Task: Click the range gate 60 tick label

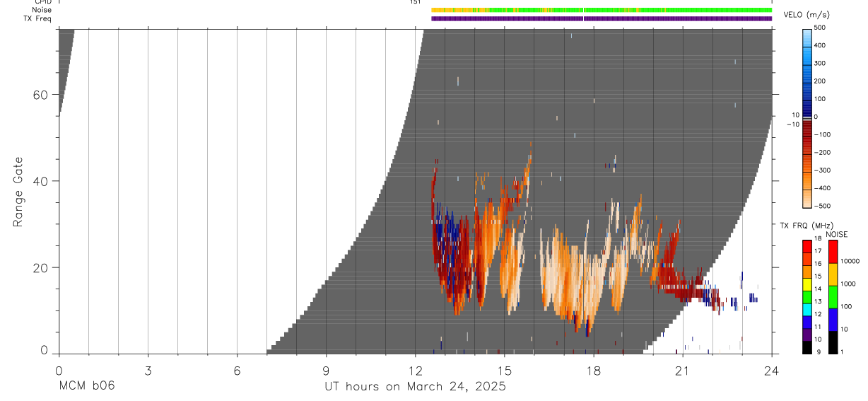Action: pyautogui.click(x=41, y=95)
